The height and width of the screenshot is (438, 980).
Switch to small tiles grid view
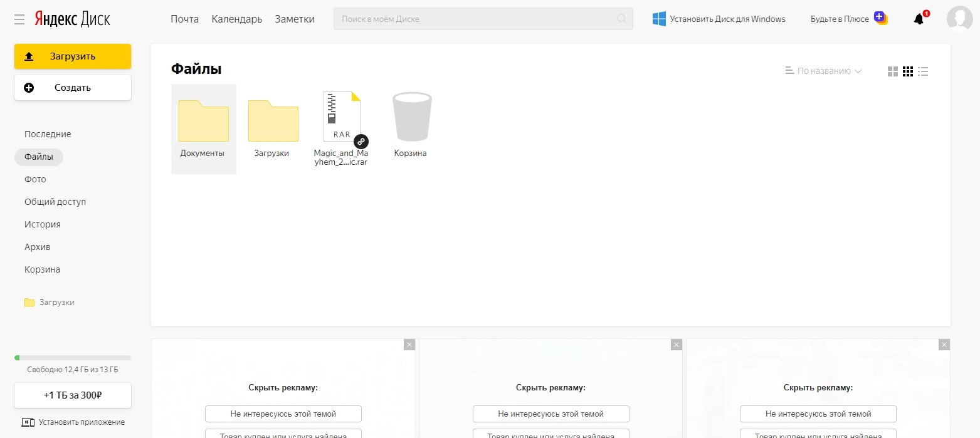tap(908, 71)
